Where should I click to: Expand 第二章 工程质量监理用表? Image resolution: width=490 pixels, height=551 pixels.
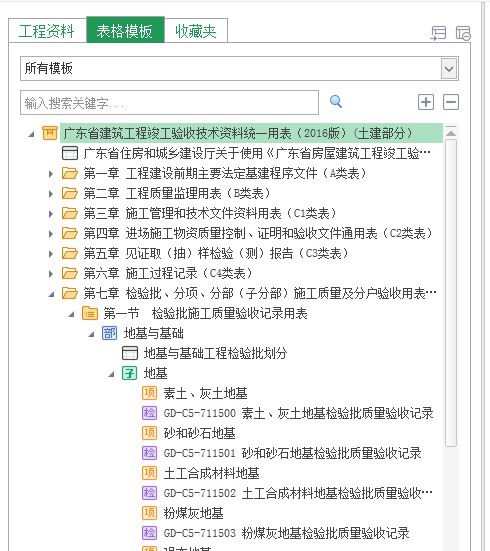[51, 194]
